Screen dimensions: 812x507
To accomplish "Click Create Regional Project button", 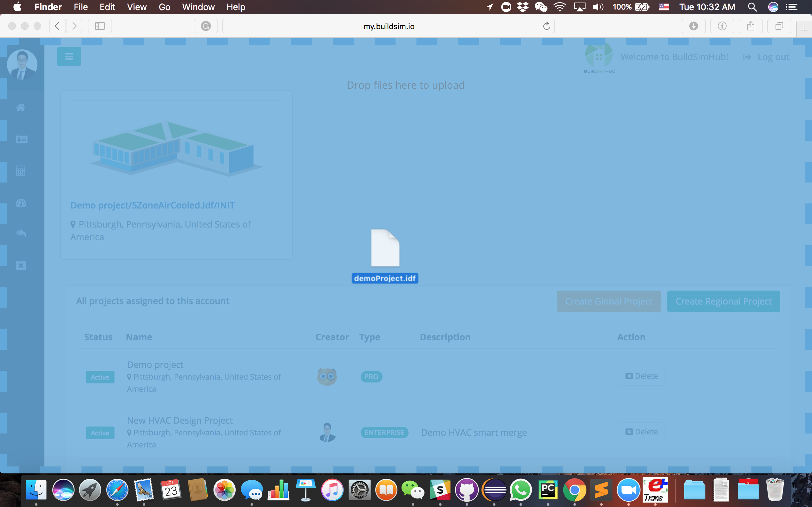I will [723, 301].
